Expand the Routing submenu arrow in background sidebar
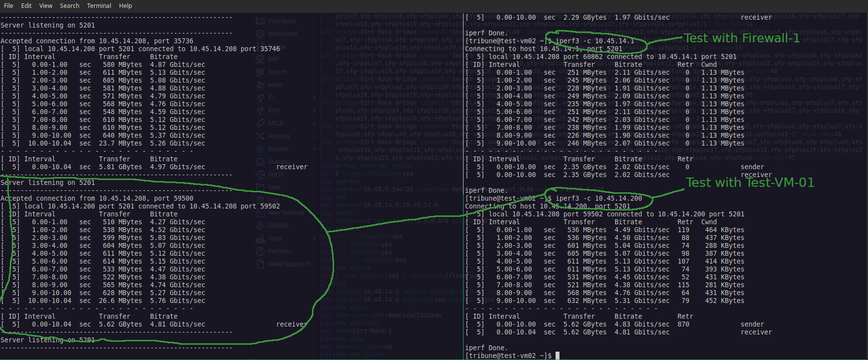The width and height of the screenshot is (868, 360). pyautogui.click(x=314, y=136)
